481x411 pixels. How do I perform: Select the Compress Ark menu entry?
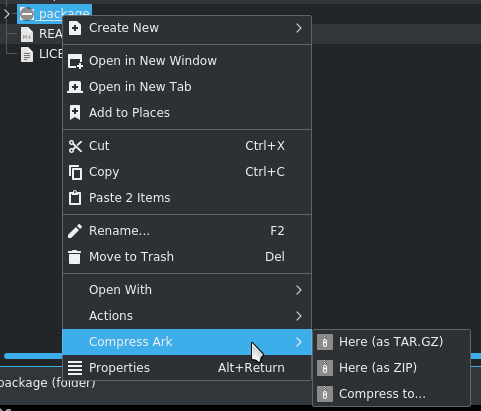187,342
